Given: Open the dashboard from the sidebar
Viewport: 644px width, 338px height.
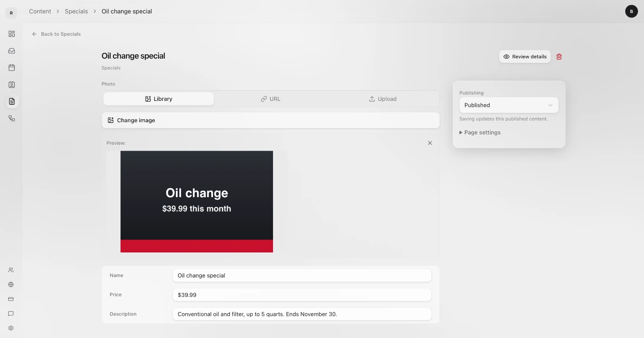Looking at the screenshot, I should tap(11, 34).
